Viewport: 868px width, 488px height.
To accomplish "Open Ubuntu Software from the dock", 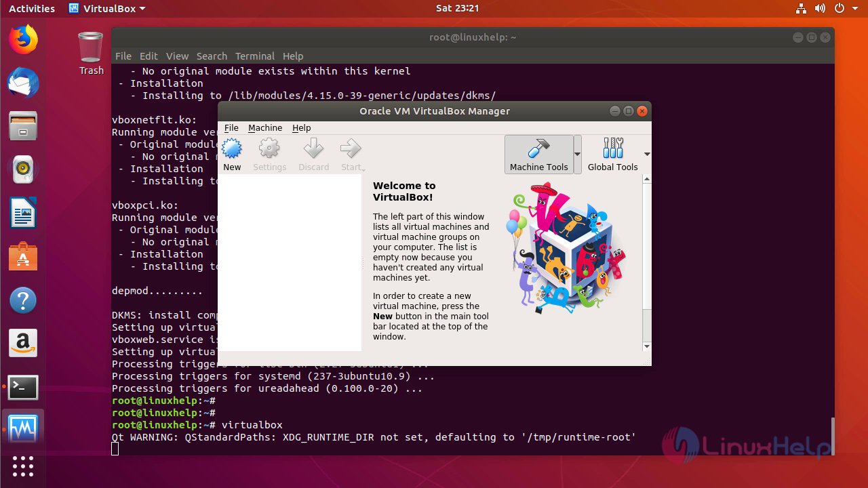I will coord(23,257).
